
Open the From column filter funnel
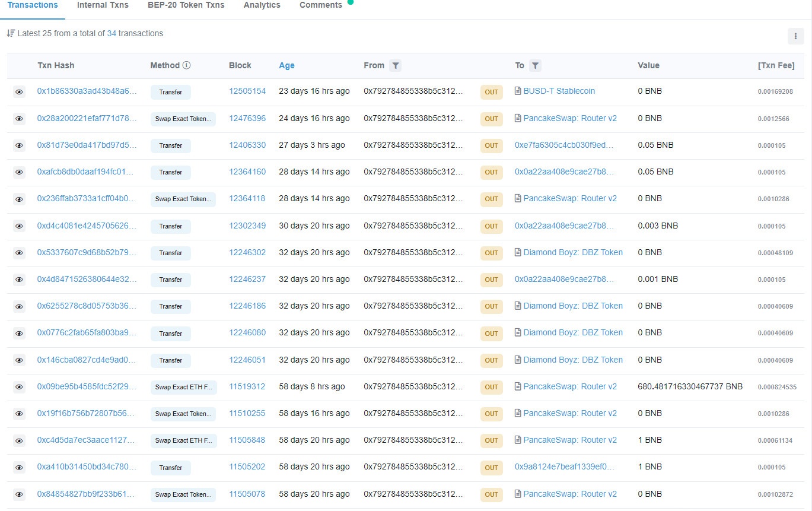click(x=395, y=65)
